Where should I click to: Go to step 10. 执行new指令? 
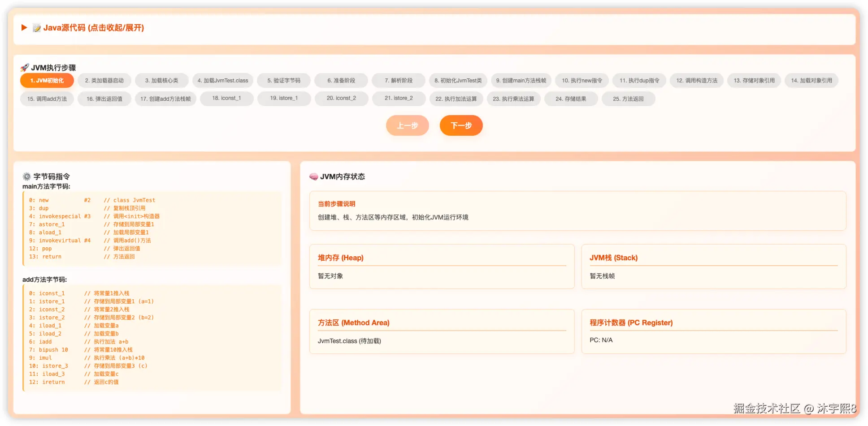(x=582, y=81)
